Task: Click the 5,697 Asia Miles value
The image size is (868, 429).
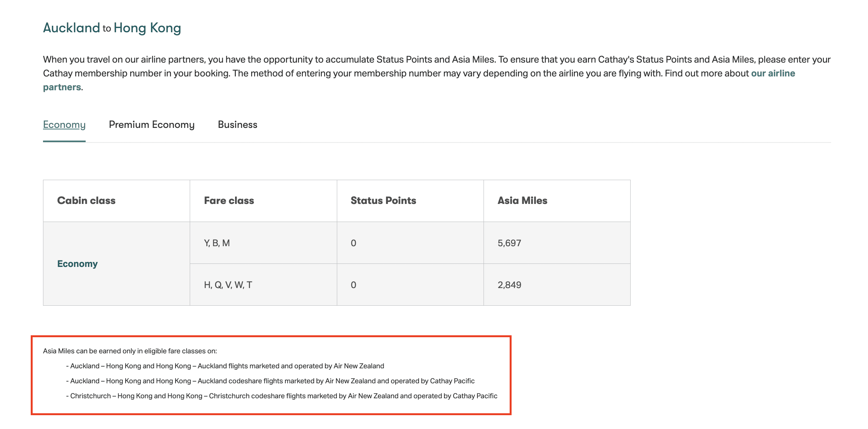Action: pos(509,243)
